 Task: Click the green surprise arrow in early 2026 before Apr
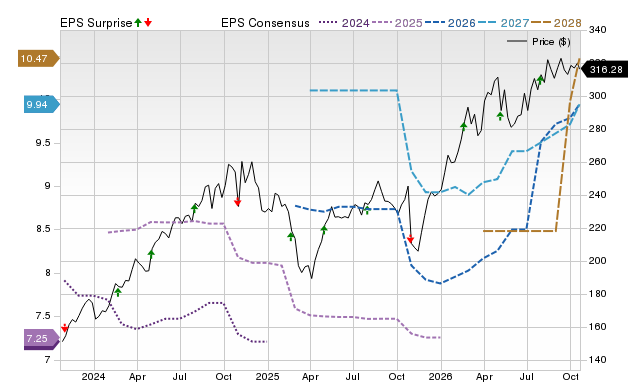[464, 127]
